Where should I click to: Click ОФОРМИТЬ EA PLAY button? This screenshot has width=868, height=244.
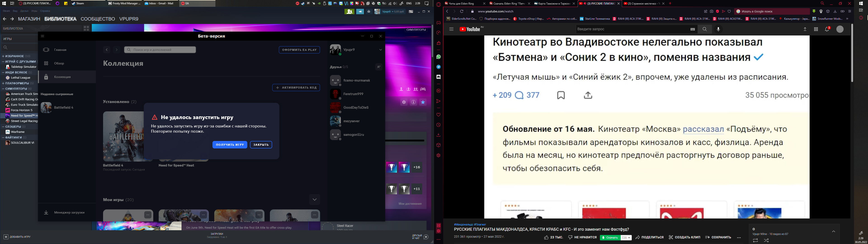(x=299, y=50)
